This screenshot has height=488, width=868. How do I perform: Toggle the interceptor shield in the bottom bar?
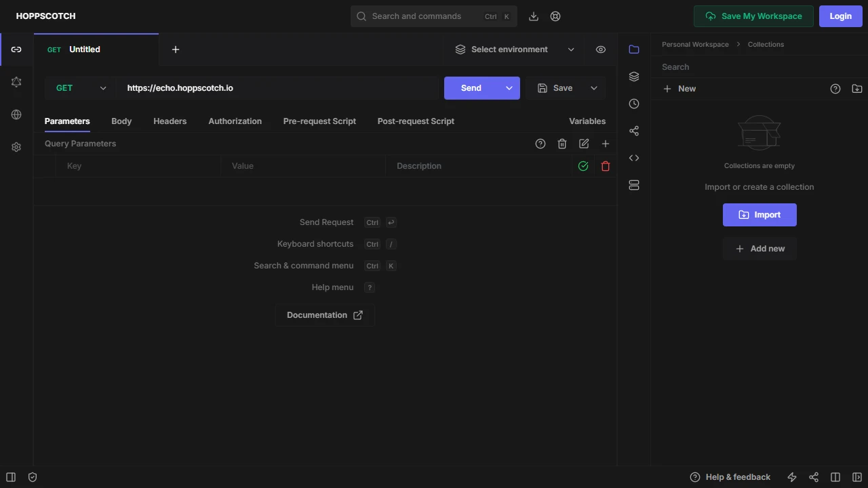tap(33, 476)
